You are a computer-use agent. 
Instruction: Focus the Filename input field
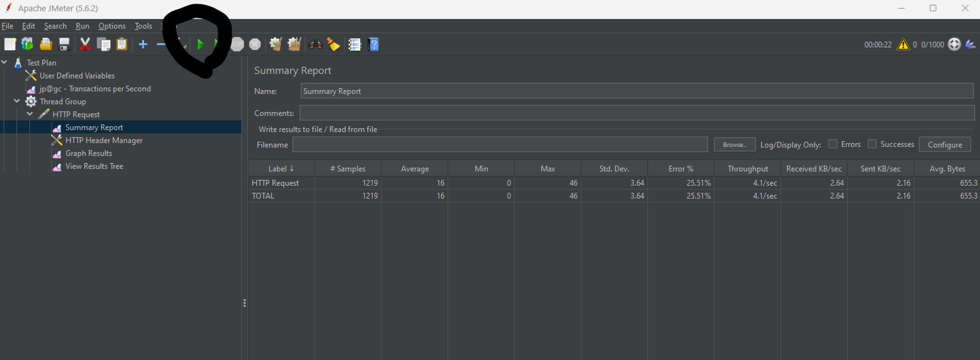[x=500, y=144]
